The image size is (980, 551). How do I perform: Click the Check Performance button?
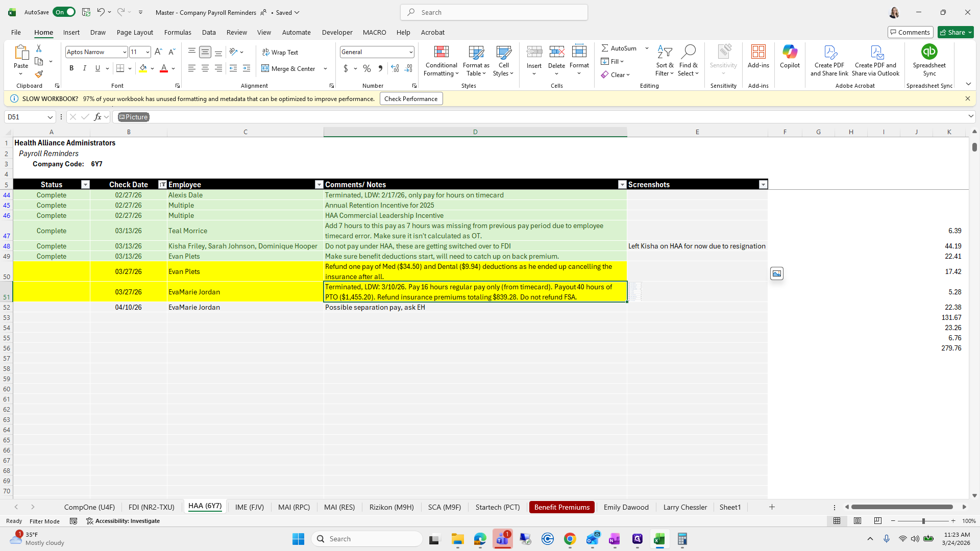(x=411, y=99)
